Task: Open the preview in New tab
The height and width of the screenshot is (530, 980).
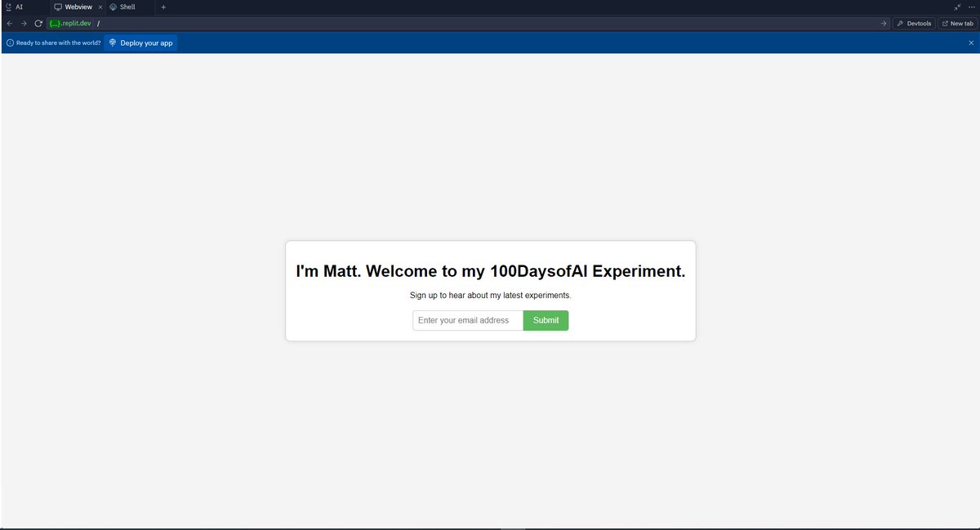Action: pyautogui.click(x=957, y=24)
